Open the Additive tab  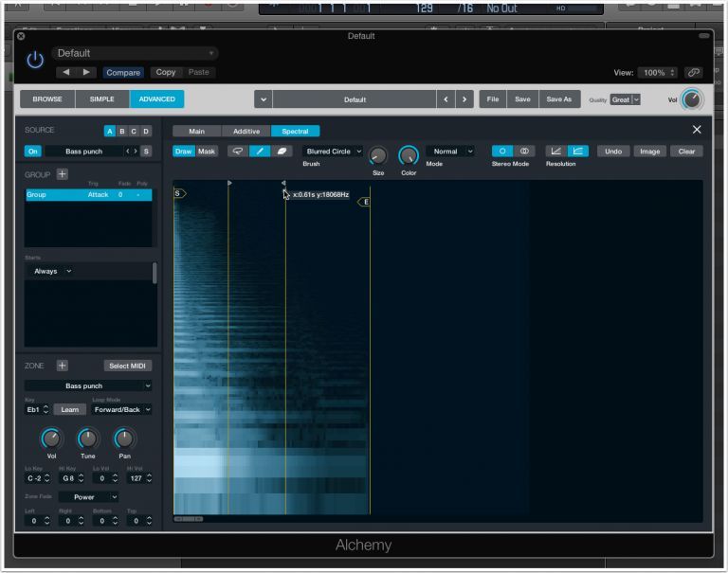246,132
